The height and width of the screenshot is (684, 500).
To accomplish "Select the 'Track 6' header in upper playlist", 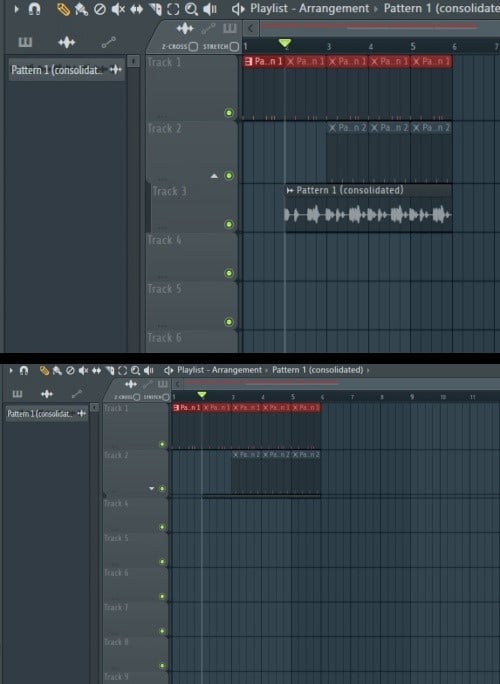I will click(x=192, y=341).
